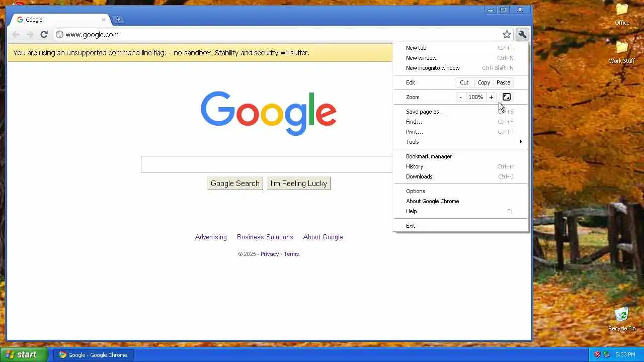Increase zoom with plus button
This screenshot has width=644, height=362.
coord(491,97)
